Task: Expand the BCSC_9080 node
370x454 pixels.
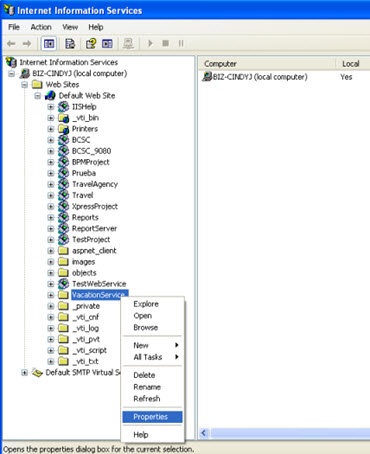Action: tap(51, 151)
